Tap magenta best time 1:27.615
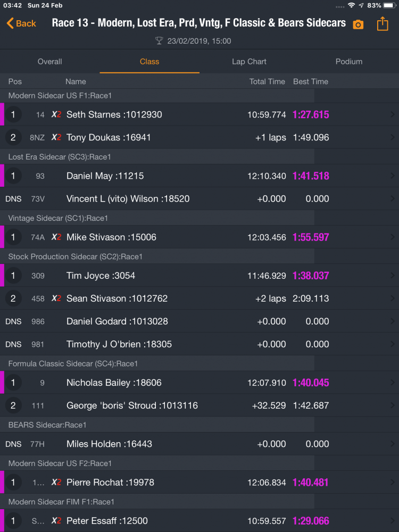This screenshot has height=532, width=399. click(x=311, y=114)
